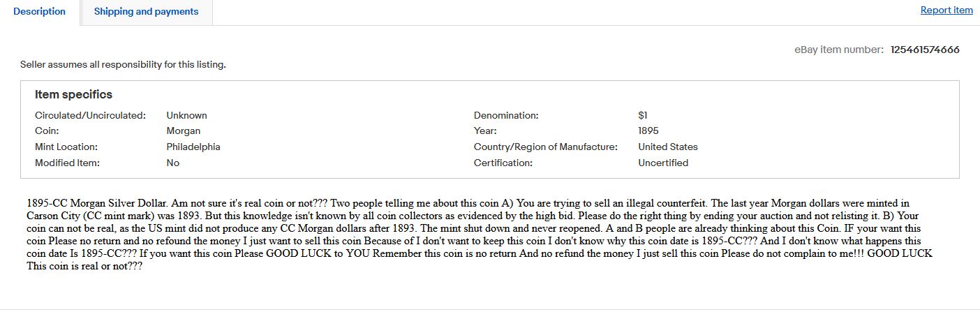The image size is (980, 312).
Task: Click the Report item link
Action: tap(946, 10)
